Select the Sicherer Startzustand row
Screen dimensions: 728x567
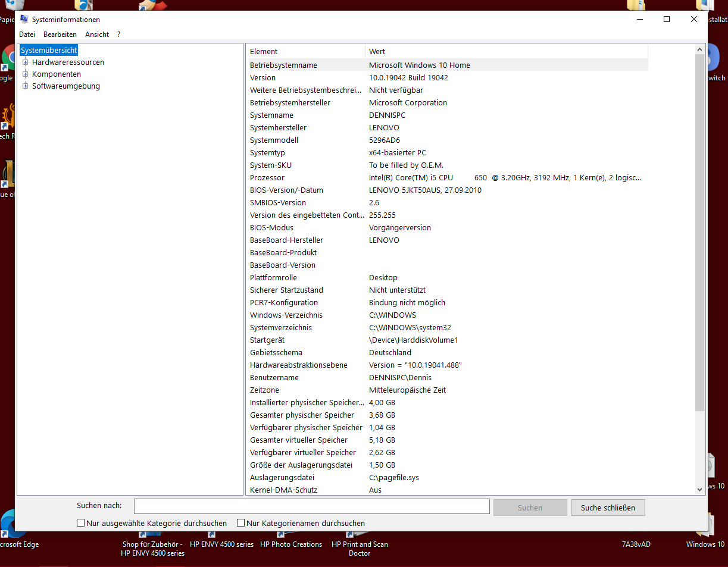pos(448,290)
